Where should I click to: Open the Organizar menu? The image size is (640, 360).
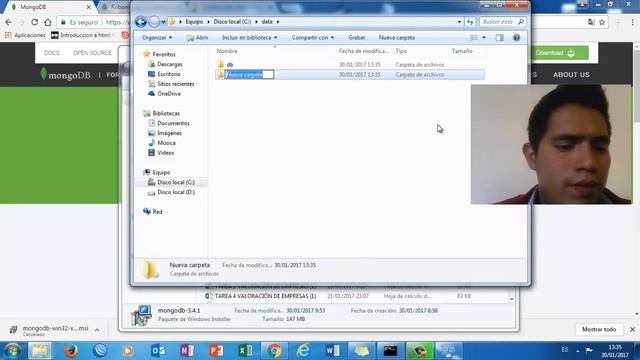click(157, 38)
